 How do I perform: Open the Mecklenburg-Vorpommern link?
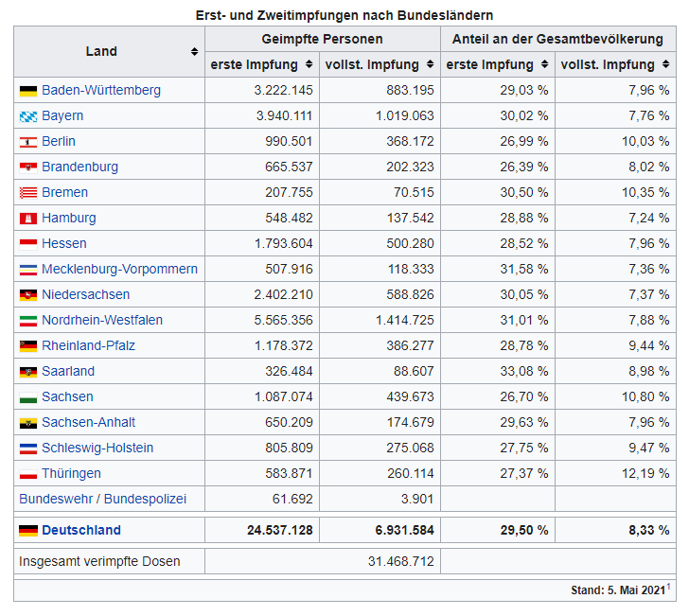(x=119, y=270)
